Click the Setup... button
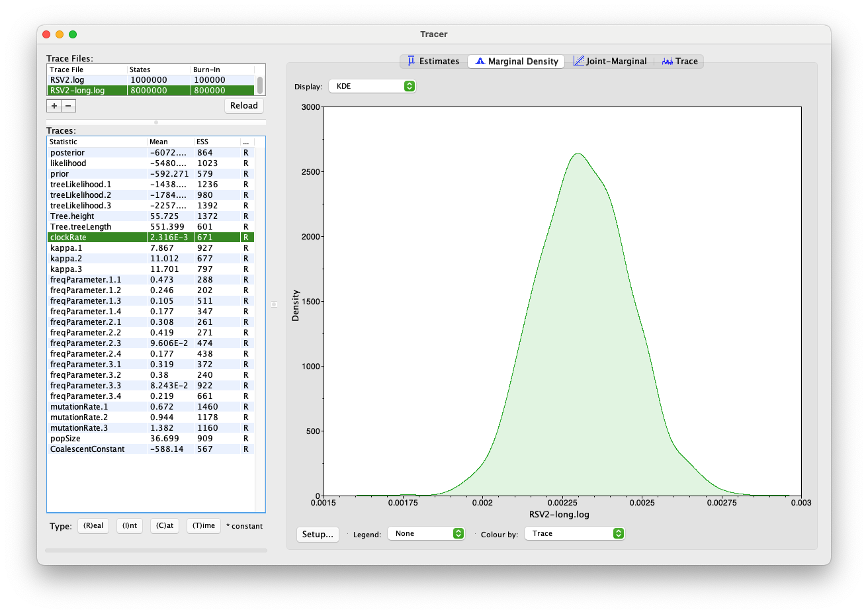This screenshot has height=614, width=868. point(318,534)
